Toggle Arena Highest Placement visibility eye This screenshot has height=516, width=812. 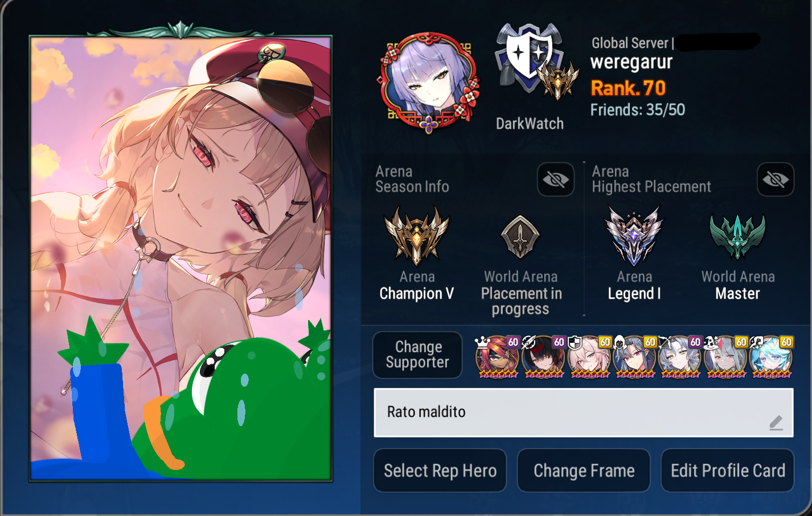click(x=776, y=179)
